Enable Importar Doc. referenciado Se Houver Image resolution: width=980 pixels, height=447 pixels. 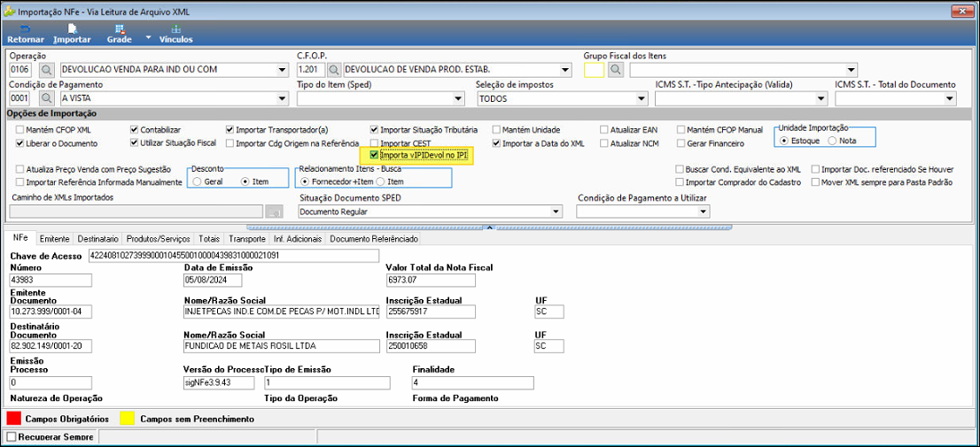pos(815,169)
